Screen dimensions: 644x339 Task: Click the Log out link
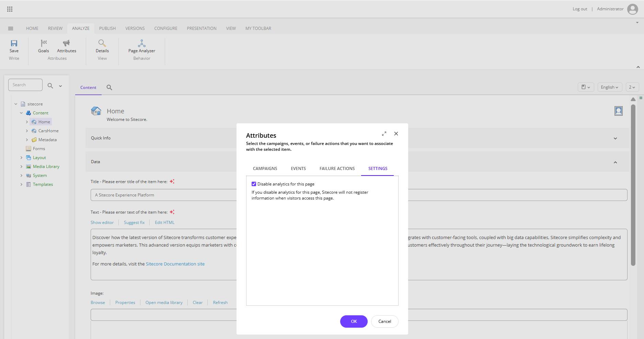(x=580, y=9)
